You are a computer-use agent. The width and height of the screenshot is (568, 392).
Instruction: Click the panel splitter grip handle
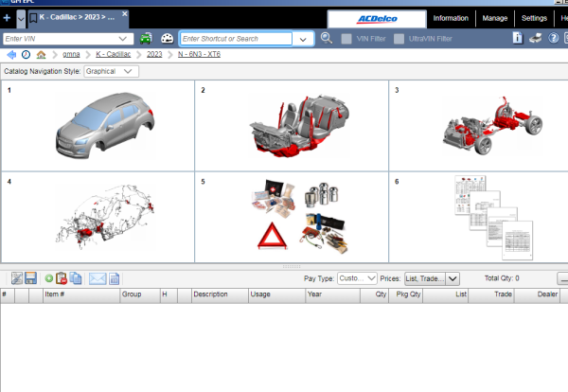pos(292,266)
